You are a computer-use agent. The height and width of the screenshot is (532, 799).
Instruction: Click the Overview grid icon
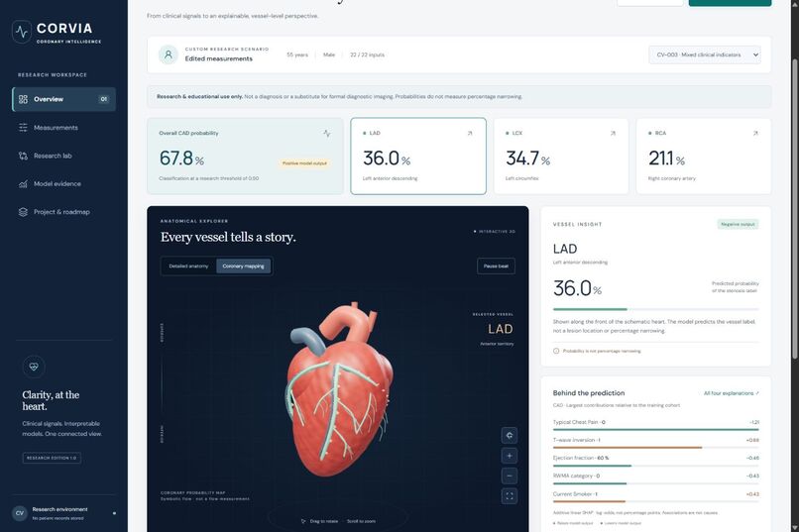pyautogui.click(x=23, y=99)
